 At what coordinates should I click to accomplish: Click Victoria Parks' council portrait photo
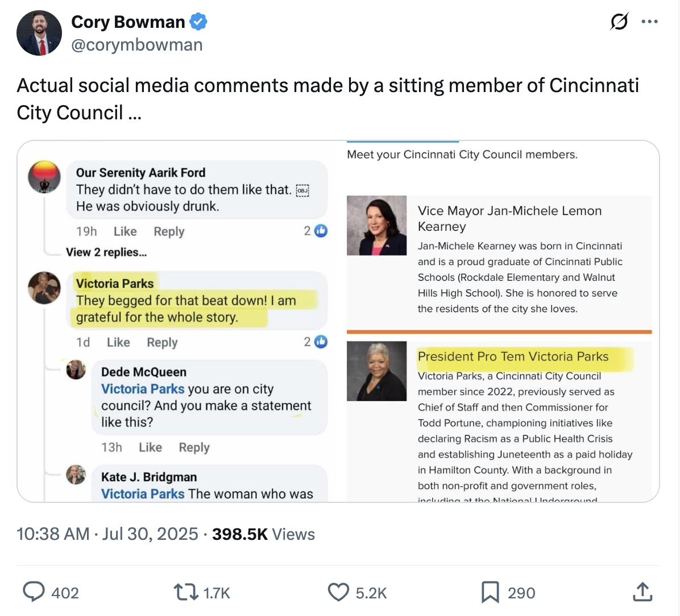point(376,371)
